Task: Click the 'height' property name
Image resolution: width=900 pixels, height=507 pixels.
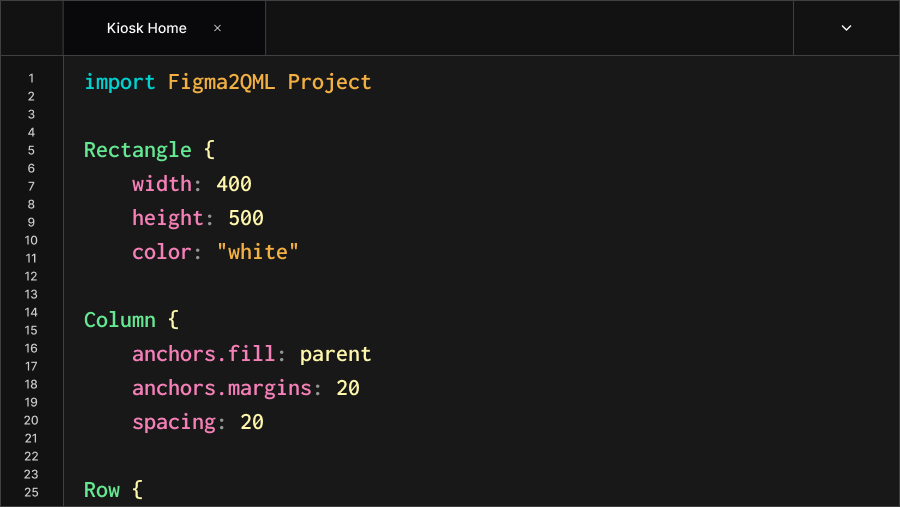Action: pyautogui.click(x=167, y=218)
